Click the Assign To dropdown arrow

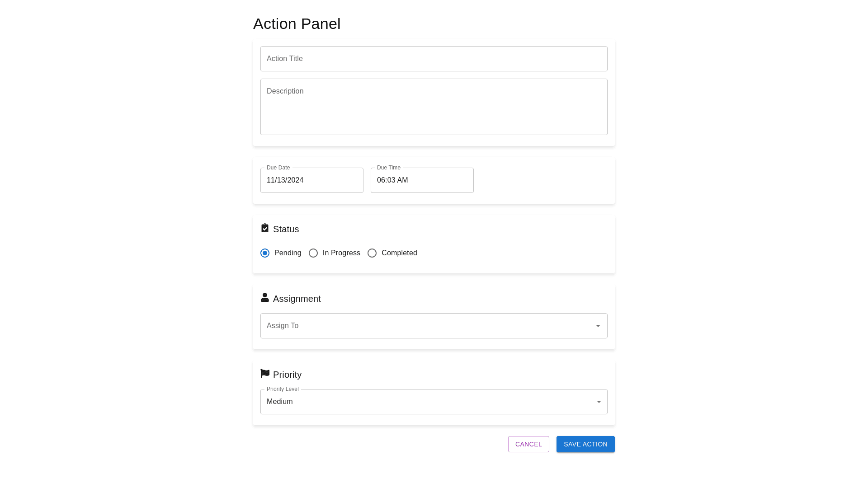[598, 326]
